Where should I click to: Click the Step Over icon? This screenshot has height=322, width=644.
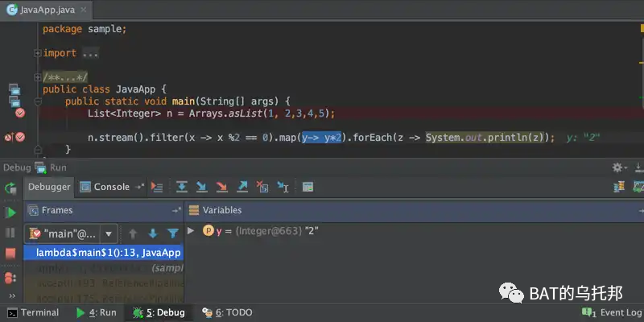point(182,188)
